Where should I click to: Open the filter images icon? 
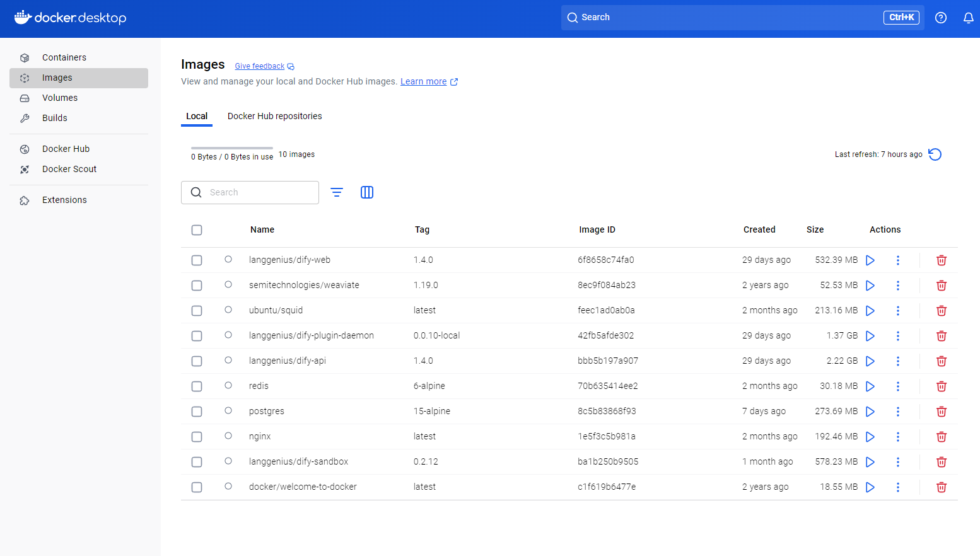coord(337,192)
